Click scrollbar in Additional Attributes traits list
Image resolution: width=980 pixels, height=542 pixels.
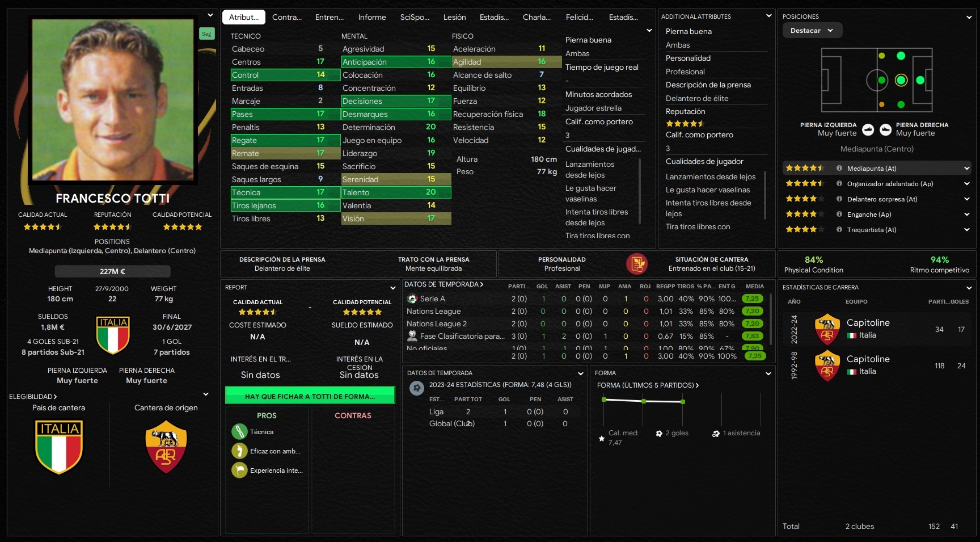(766, 195)
